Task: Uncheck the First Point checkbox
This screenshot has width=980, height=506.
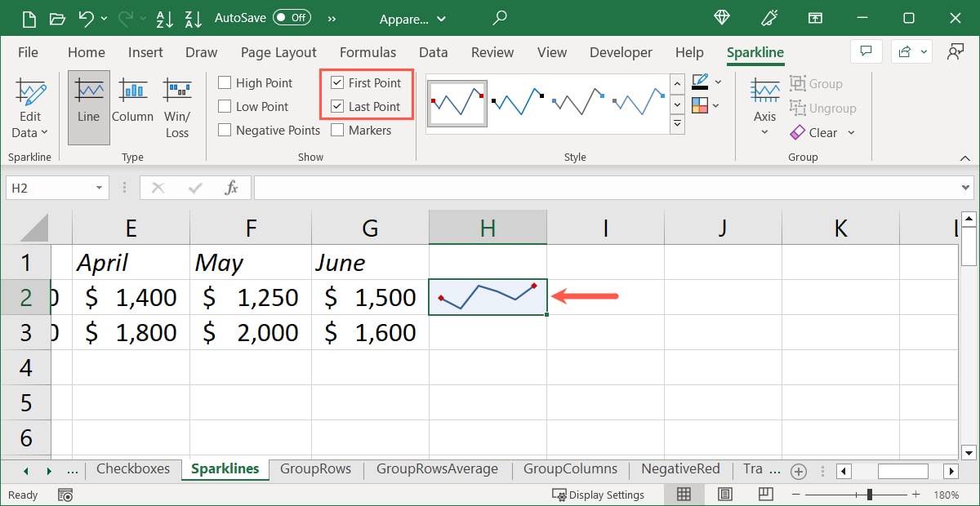Action: tap(337, 83)
